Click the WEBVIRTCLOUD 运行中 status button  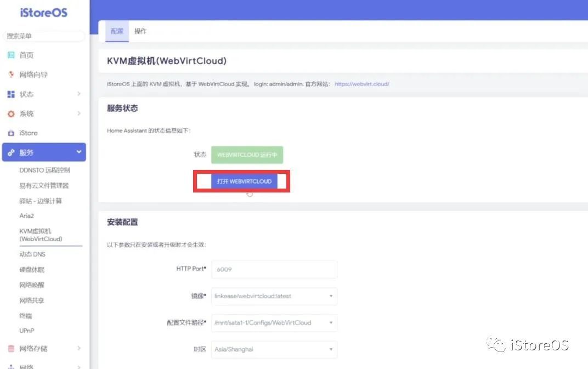pos(247,155)
